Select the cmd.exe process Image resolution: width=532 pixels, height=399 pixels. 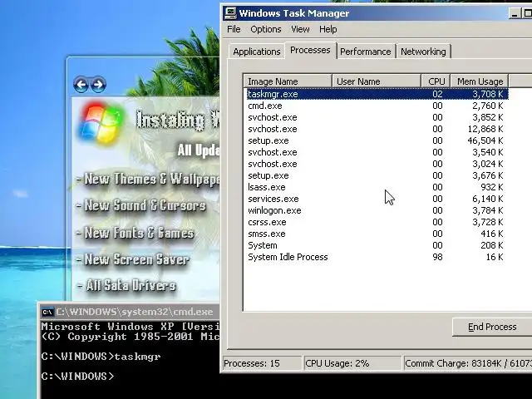[x=377, y=106]
